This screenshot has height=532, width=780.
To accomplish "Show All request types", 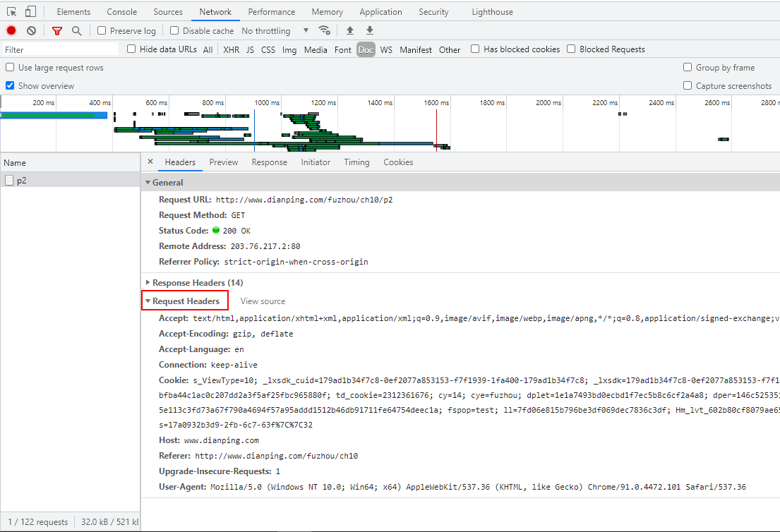I will click(208, 49).
